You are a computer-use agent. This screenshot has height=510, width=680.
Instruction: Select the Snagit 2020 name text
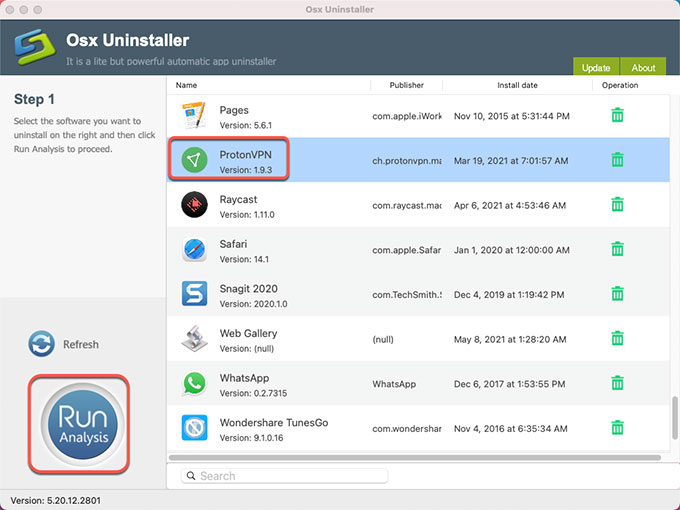(x=248, y=289)
